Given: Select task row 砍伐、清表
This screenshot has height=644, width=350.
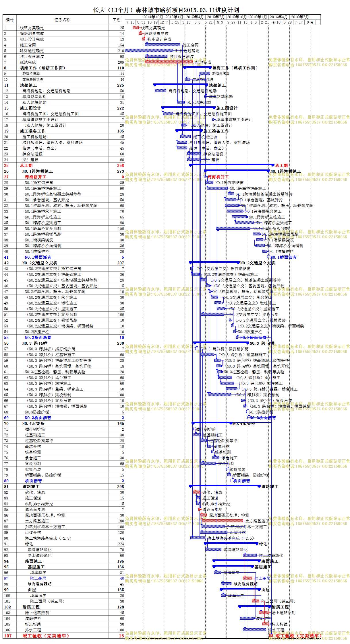Looking at the screenshot, I should tap(64, 492).
